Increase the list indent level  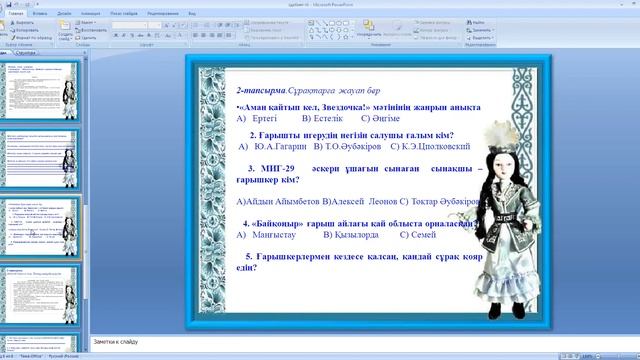pos(227,25)
